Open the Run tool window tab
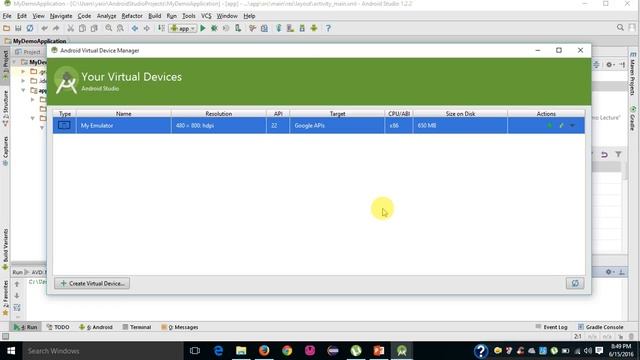The image size is (640, 360). coord(26,327)
